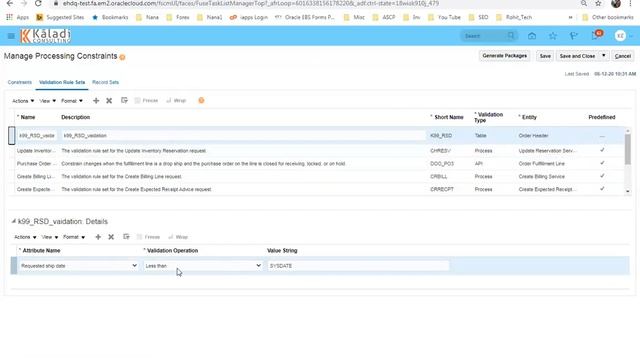Image resolution: width=640 pixels, height=360 pixels.
Task: Select Create Billing Li... rule set row
Action: pos(317,177)
